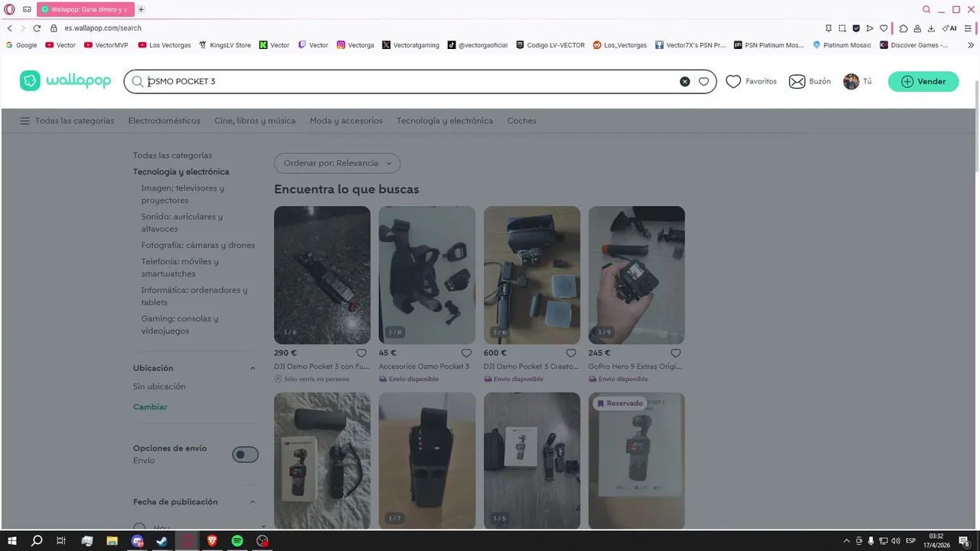Screen dimensions: 980x551
Task: Select Telefonía: móviles y smartwatches subcategory
Action: [x=180, y=268]
